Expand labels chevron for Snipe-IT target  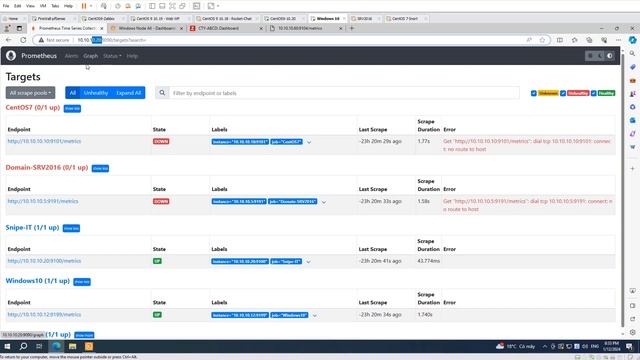pyautogui.click(x=308, y=262)
